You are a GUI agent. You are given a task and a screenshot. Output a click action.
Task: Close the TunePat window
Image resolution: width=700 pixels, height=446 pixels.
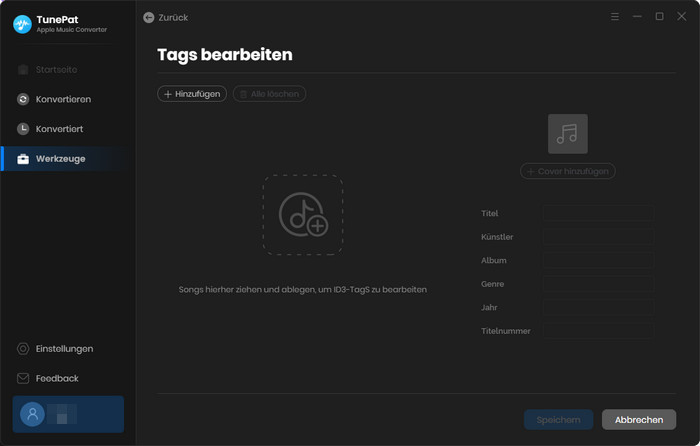pos(682,17)
